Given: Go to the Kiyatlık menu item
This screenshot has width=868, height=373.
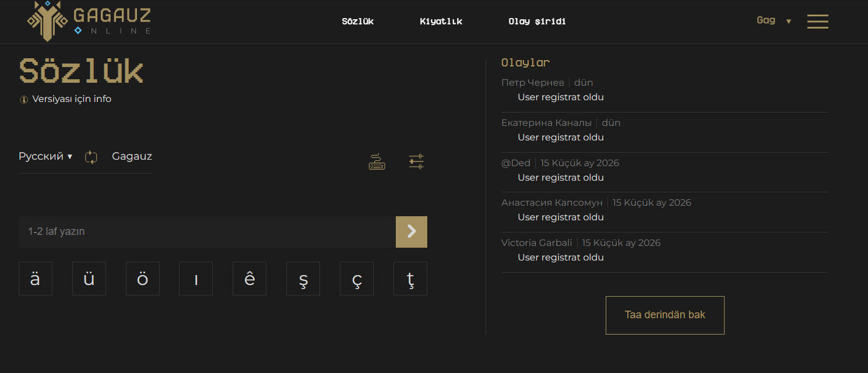Looking at the screenshot, I should click(x=441, y=22).
